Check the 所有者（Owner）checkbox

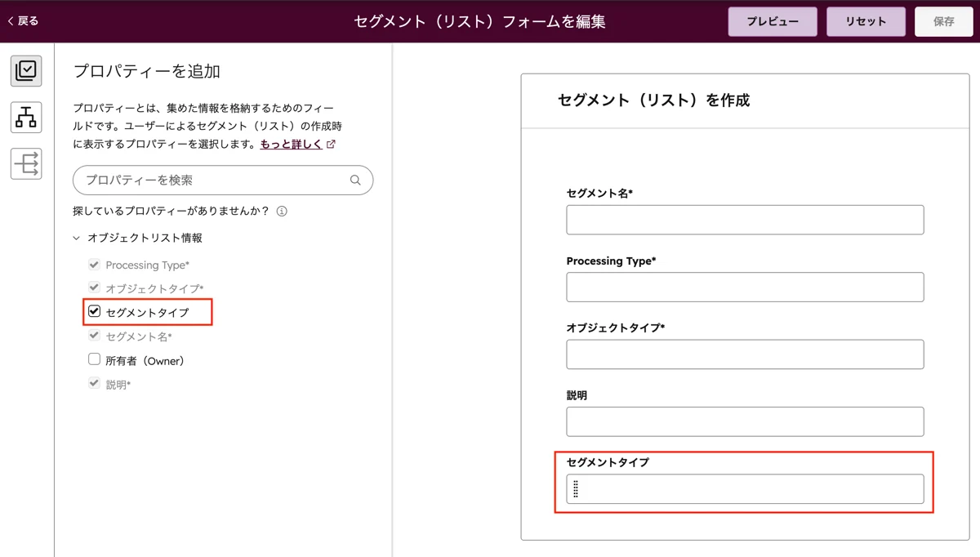95,359
